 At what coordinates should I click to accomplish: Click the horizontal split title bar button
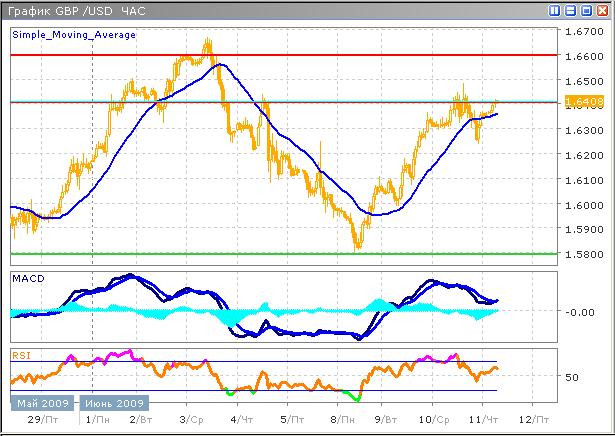(x=571, y=10)
